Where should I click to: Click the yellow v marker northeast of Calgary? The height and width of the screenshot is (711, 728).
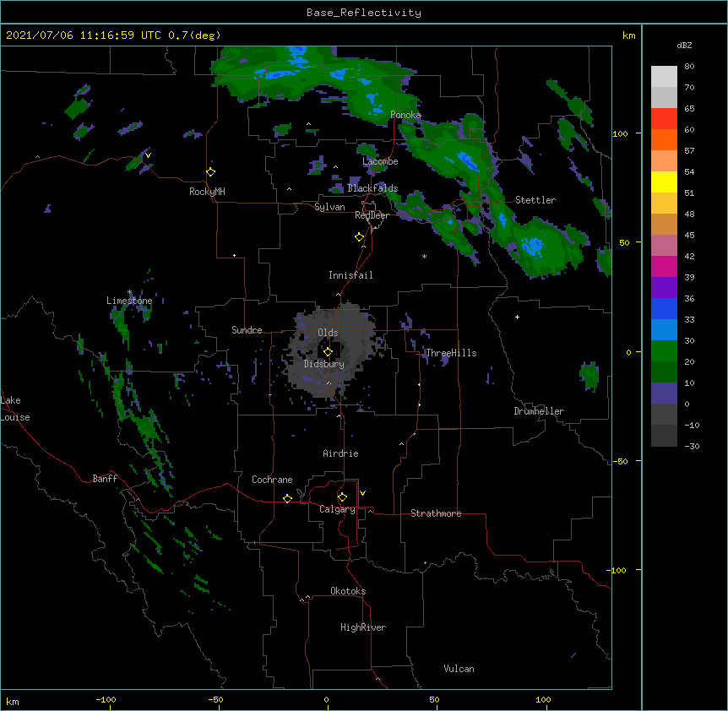pyautogui.click(x=362, y=493)
